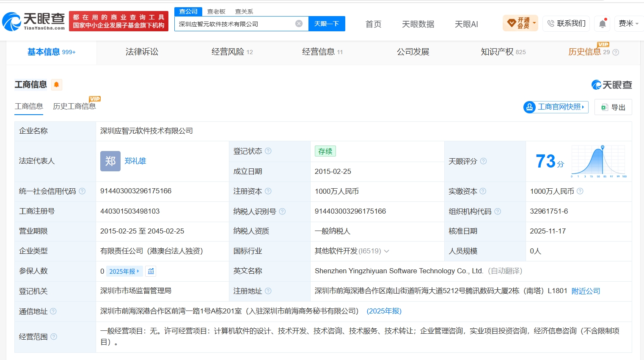Open 首页 in top navigation
Viewport: 644px width, 360px height.
373,24
